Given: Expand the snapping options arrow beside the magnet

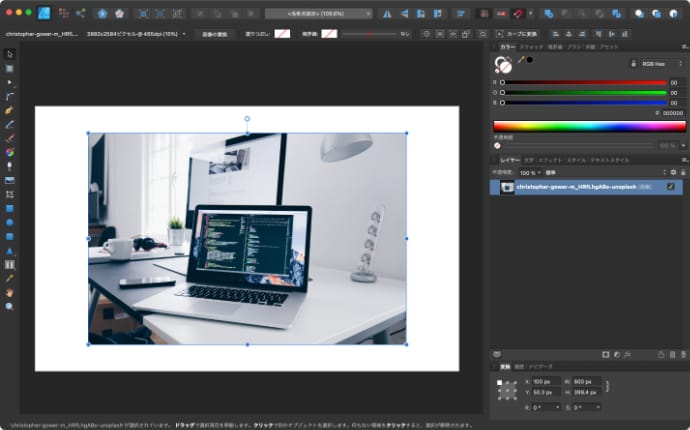Looking at the screenshot, I should pyautogui.click(x=530, y=14).
